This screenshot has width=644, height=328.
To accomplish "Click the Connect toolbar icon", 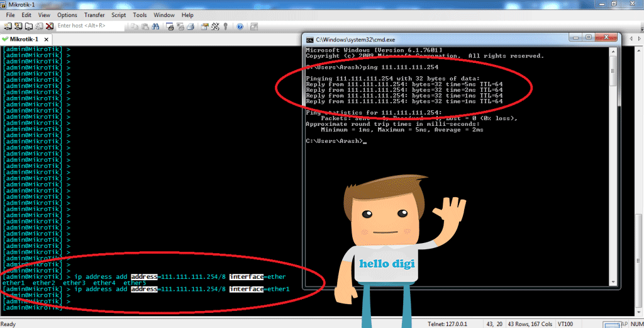I will (8, 26).
